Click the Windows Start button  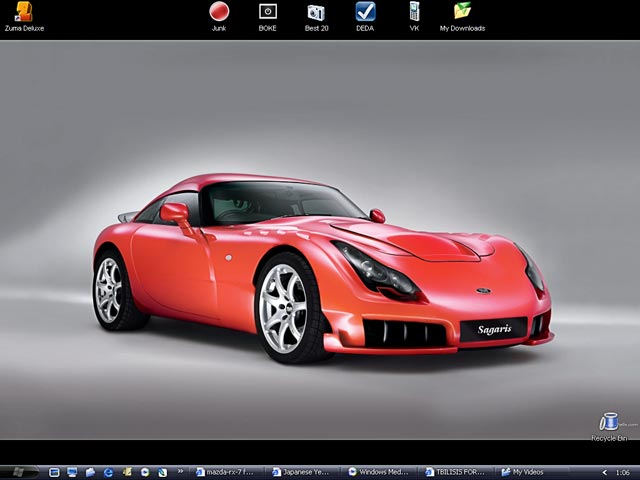[20, 472]
